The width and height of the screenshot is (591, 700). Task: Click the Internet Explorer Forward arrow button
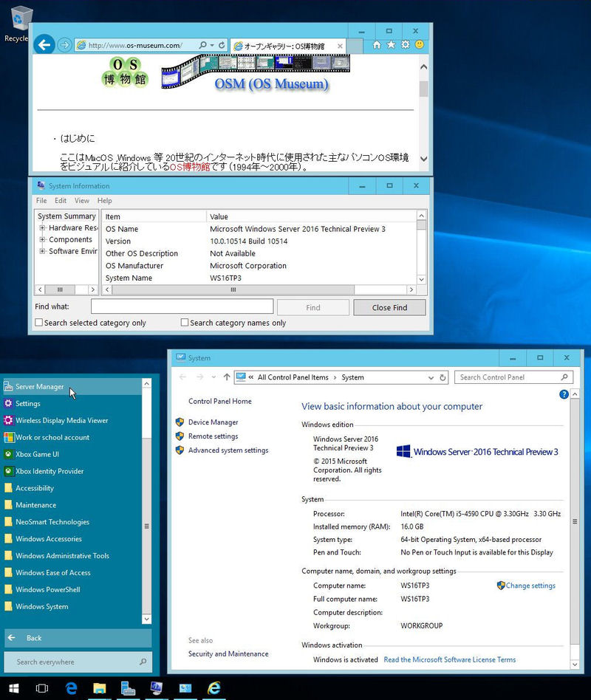click(65, 44)
